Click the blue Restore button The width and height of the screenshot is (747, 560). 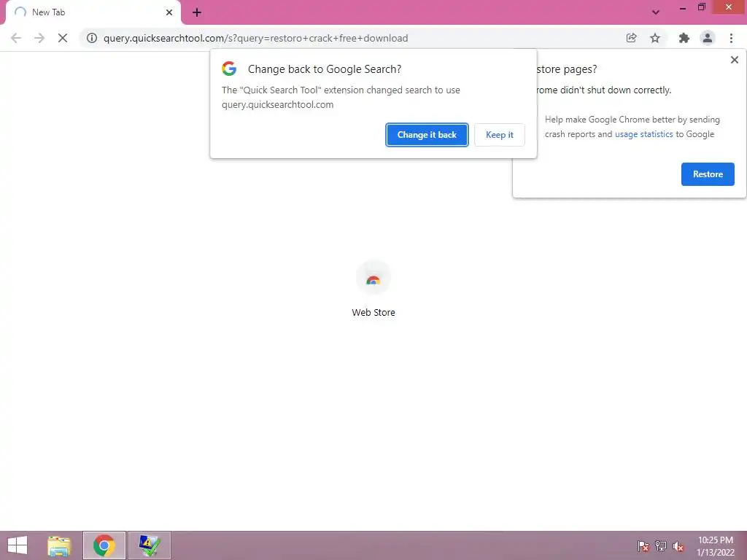point(708,174)
